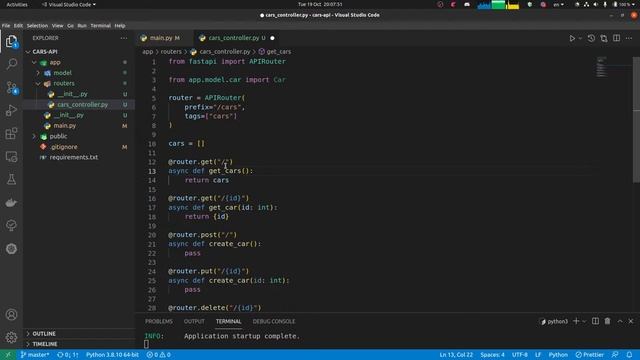Open the File menu
Screen dimensions: 640x360
(x=6, y=25)
